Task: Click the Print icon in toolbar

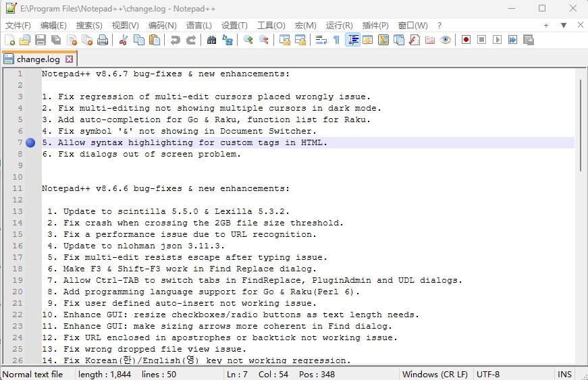Action: (x=103, y=40)
